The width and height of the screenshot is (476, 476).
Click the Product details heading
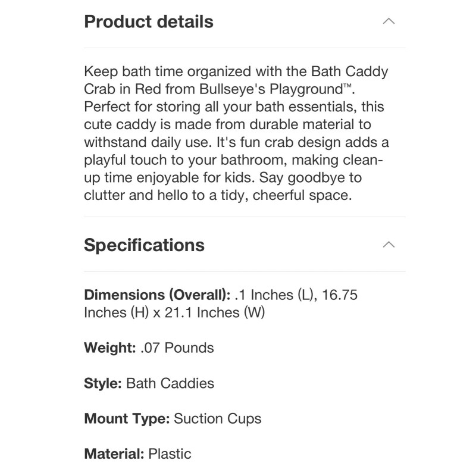pos(149,22)
